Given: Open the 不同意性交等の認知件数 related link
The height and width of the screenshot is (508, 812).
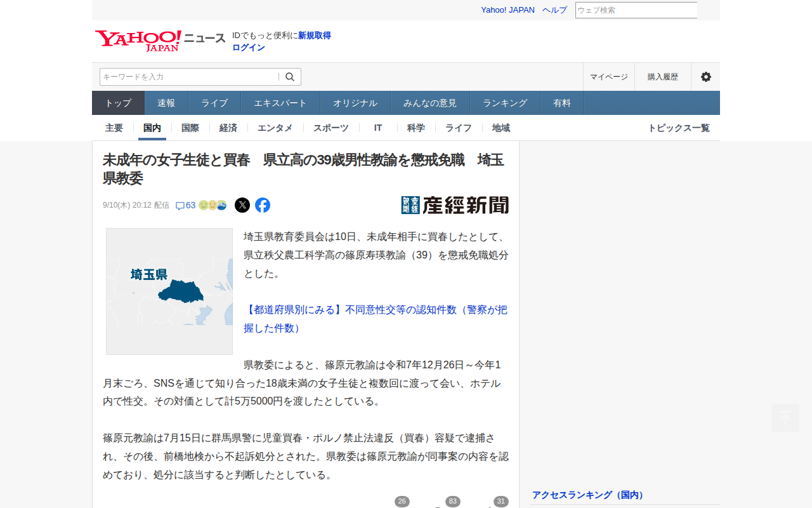Looking at the screenshot, I should (376, 319).
